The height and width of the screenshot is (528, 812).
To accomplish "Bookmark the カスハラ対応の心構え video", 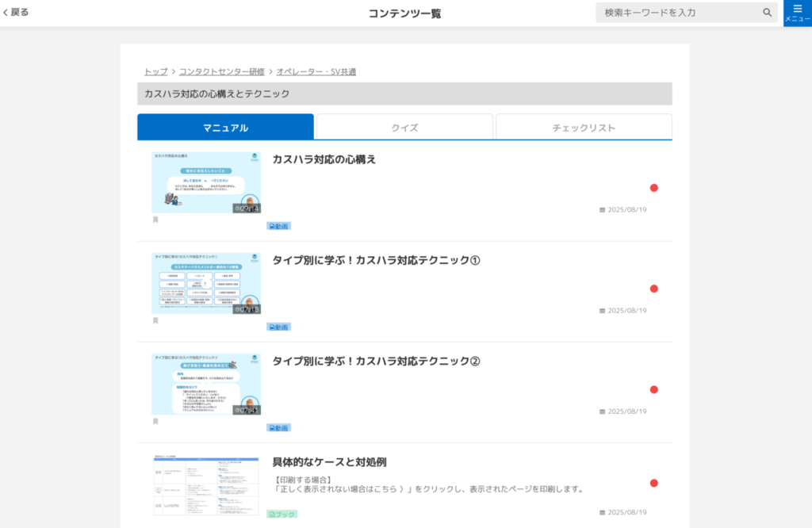I will (155, 220).
